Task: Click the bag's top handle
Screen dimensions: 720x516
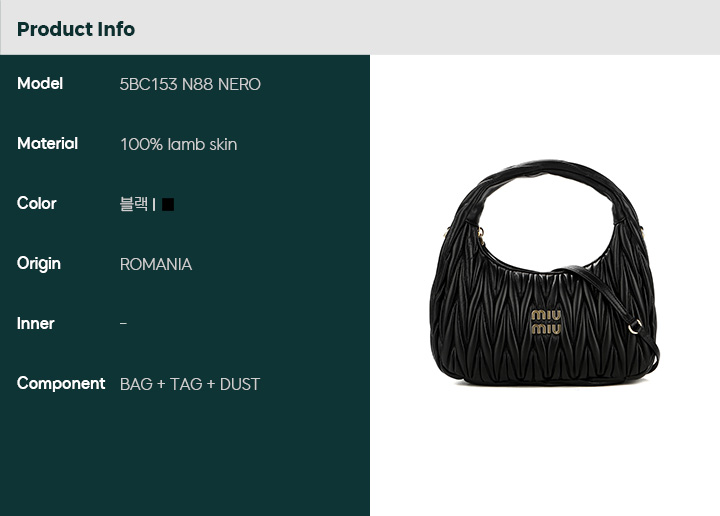Action: 548,174
